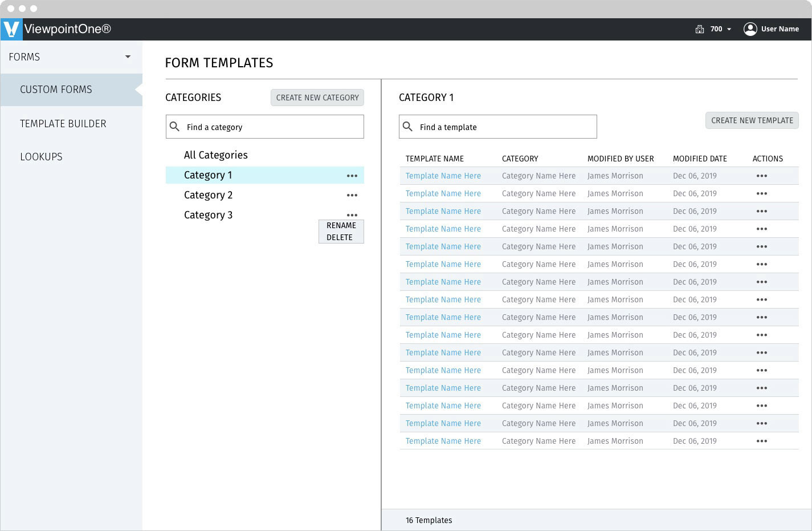Sort by the CATEGORY column header

520,159
